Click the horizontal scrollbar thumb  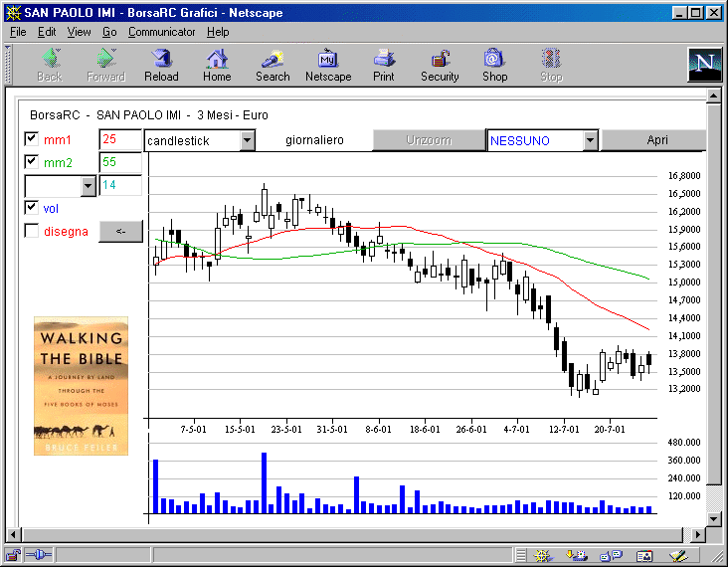pyautogui.click(x=352, y=534)
